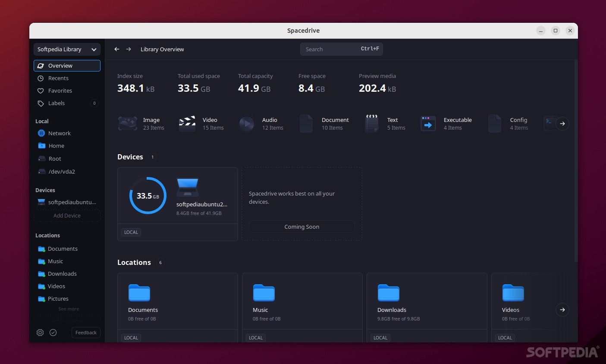Screen dimensions: 606x364
Task: Show more categories with arrow button
Action: pyautogui.click(x=562, y=124)
